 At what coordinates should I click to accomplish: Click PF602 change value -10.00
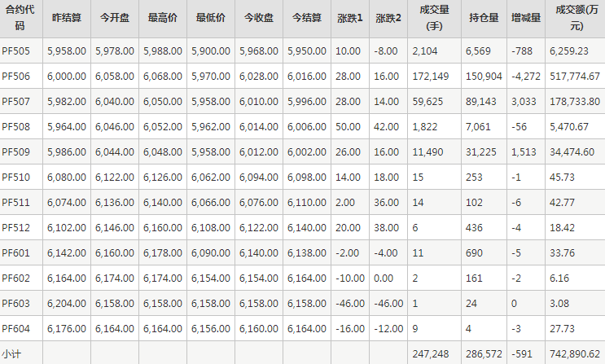(x=350, y=278)
